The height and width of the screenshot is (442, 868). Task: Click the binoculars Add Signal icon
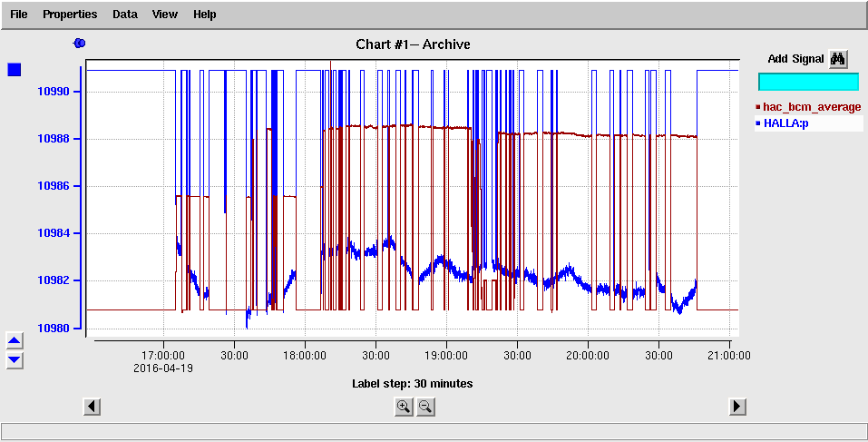pos(838,59)
